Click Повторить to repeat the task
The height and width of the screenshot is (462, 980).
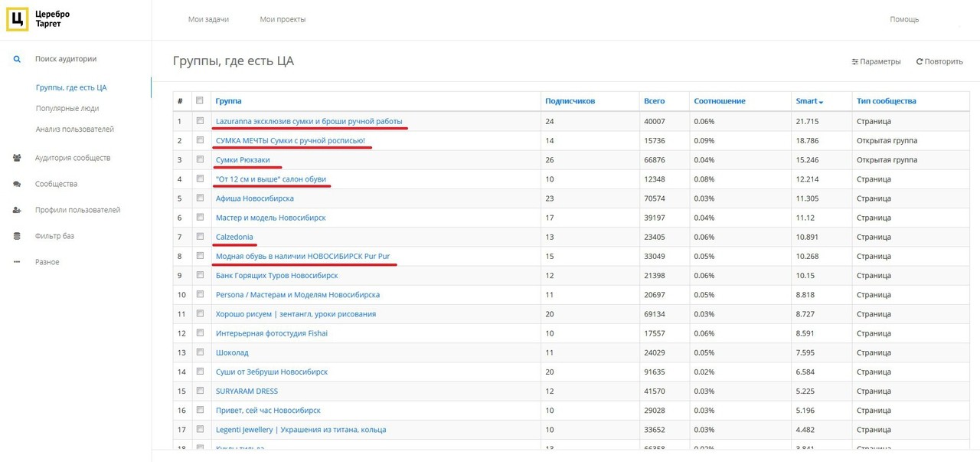click(939, 61)
